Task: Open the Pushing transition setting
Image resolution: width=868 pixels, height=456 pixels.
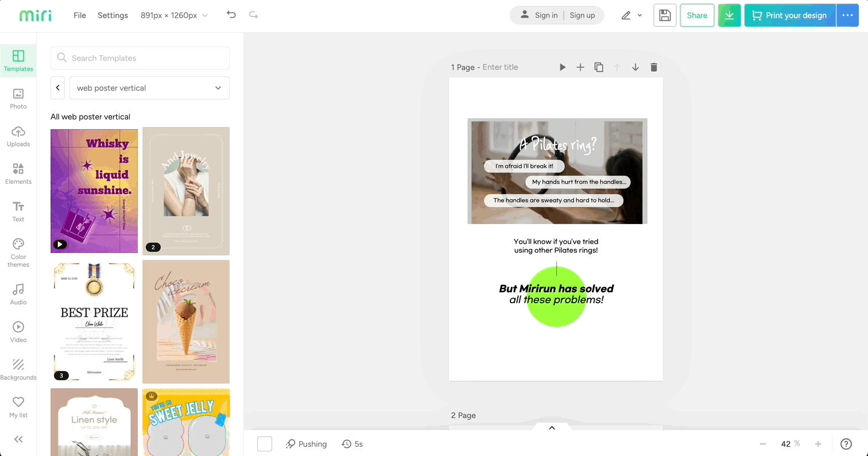Action: coord(307,444)
